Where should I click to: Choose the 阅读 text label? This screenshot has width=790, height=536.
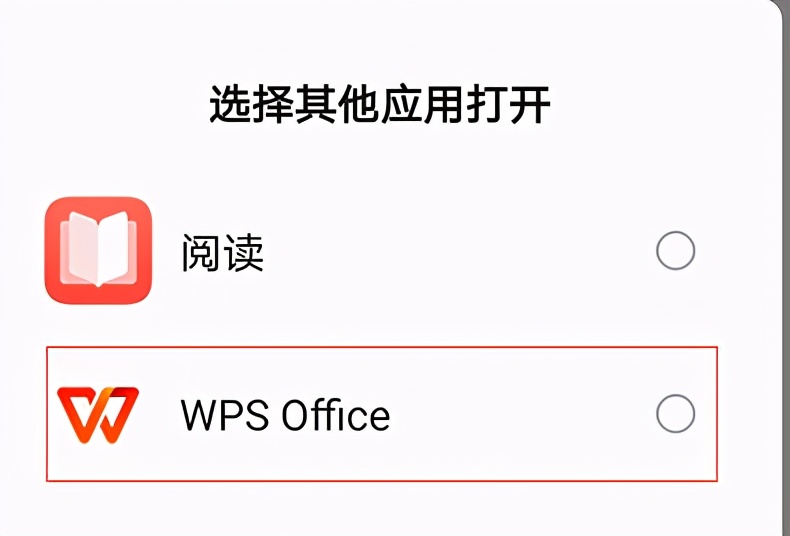pos(222,252)
